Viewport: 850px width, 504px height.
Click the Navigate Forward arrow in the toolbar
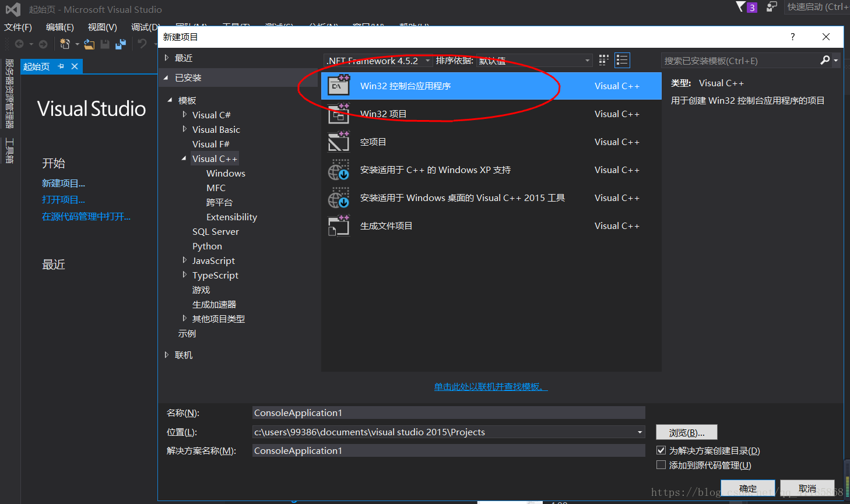(43, 44)
